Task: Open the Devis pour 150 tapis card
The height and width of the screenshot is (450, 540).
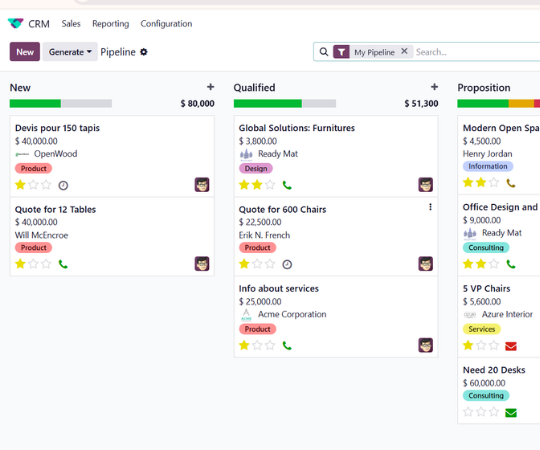Action: [x=112, y=156]
